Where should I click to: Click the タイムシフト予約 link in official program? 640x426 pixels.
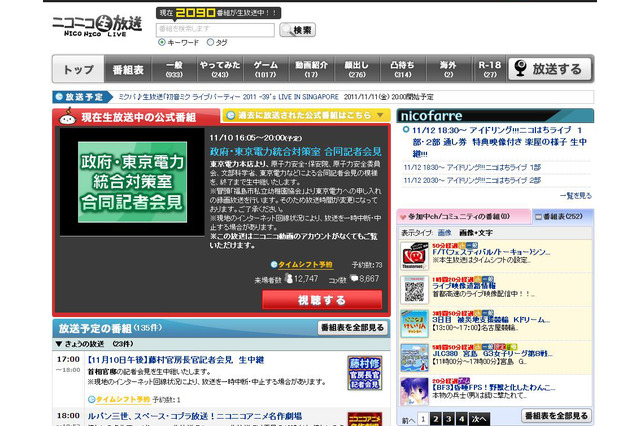305,264
